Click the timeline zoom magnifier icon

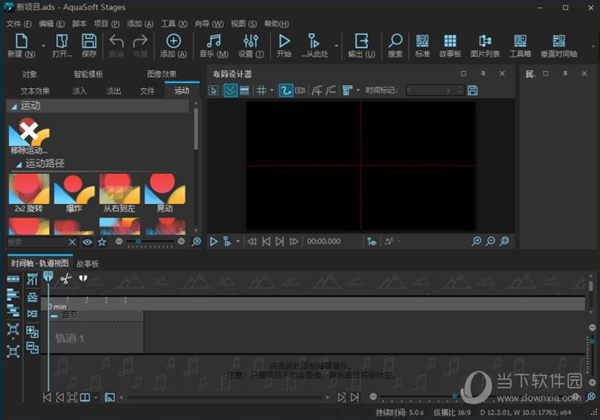[591, 397]
